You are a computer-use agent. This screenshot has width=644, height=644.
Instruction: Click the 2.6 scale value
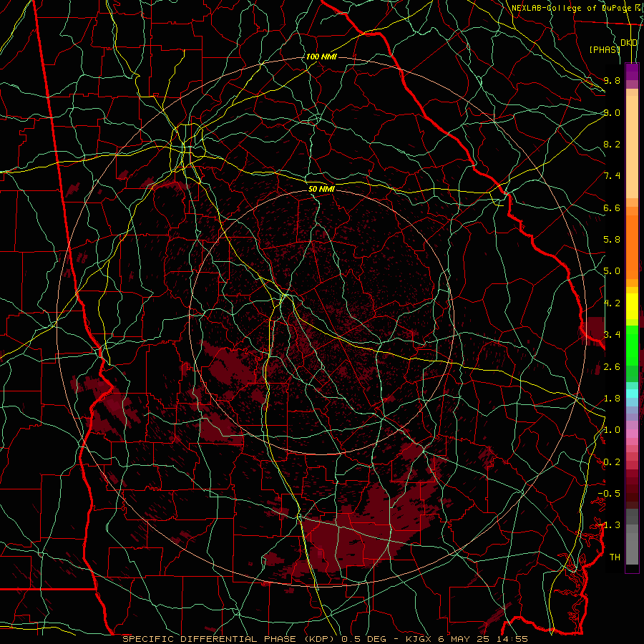(612, 367)
